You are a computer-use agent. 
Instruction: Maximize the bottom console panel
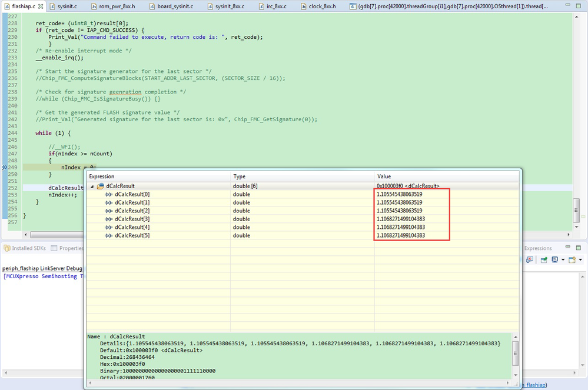[x=578, y=248]
